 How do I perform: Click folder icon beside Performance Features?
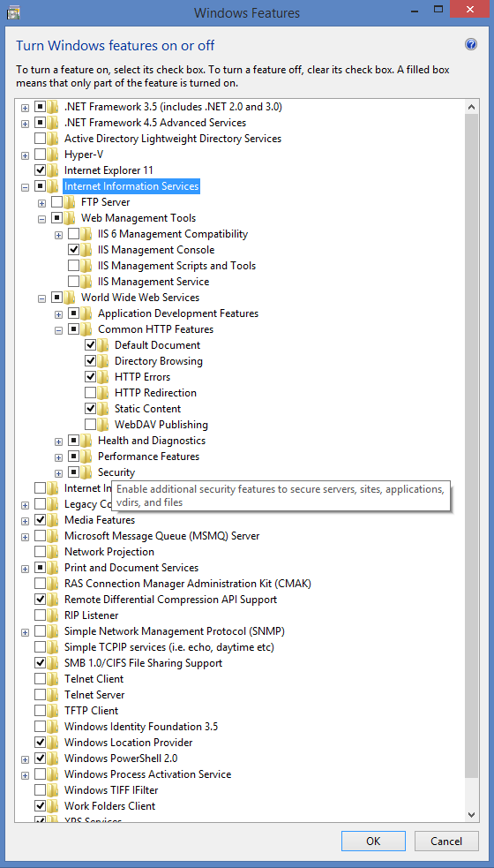[x=86, y=457]
